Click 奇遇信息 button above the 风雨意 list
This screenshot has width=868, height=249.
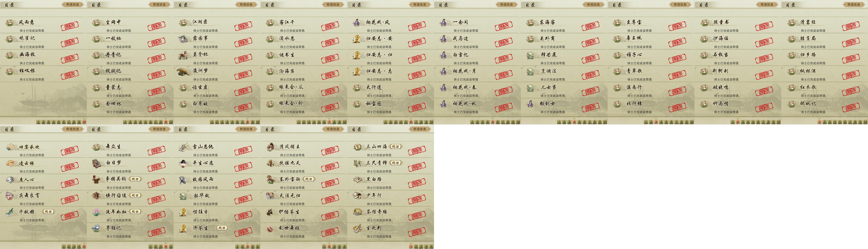(x=72, y=5)
